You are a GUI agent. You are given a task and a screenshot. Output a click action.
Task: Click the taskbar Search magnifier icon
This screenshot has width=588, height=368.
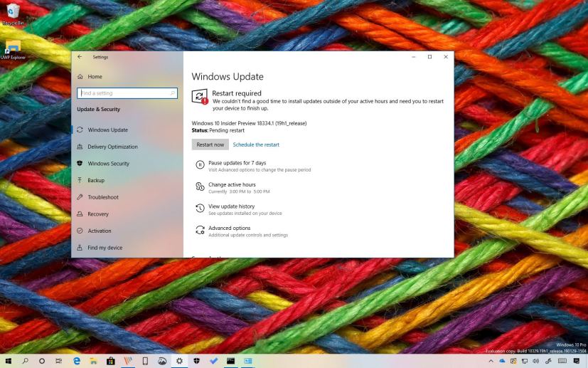tap(25, 361)
